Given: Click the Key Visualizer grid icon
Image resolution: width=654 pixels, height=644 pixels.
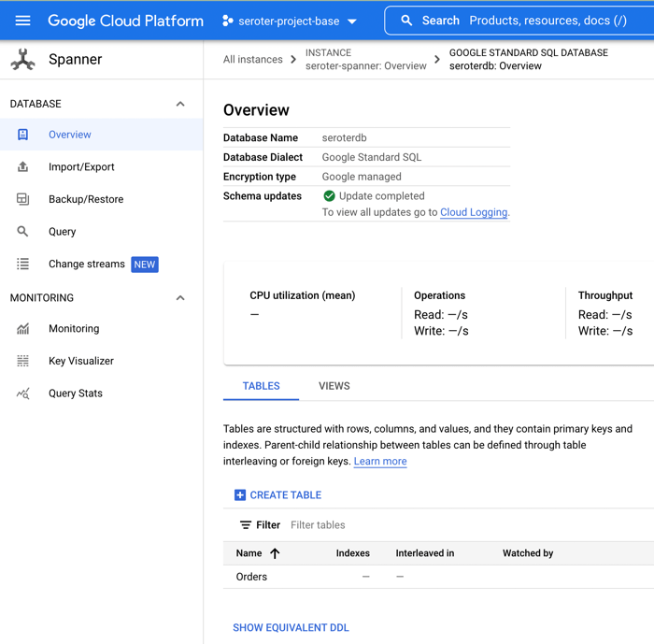Looking at the screenshot, I should [22, 361].
